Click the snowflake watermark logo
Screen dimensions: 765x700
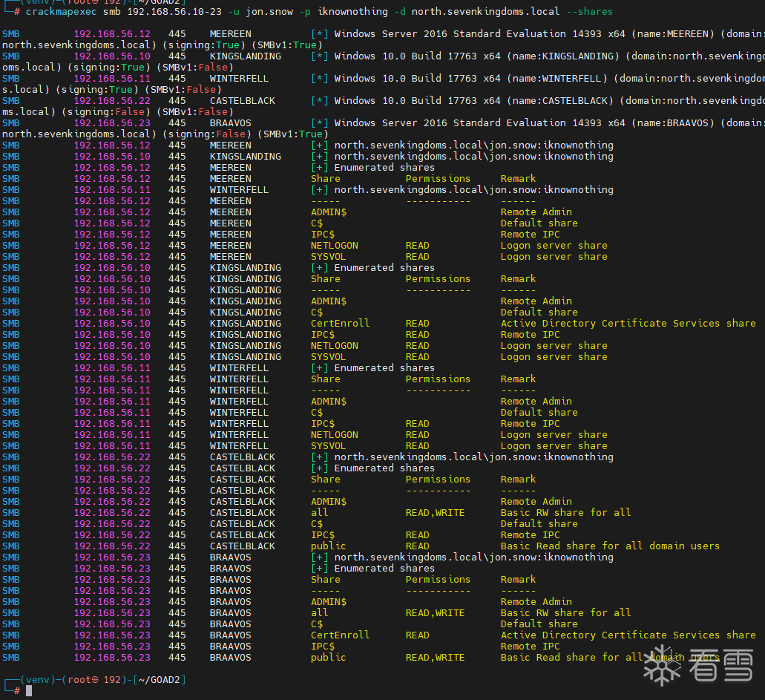coord(663,666)
